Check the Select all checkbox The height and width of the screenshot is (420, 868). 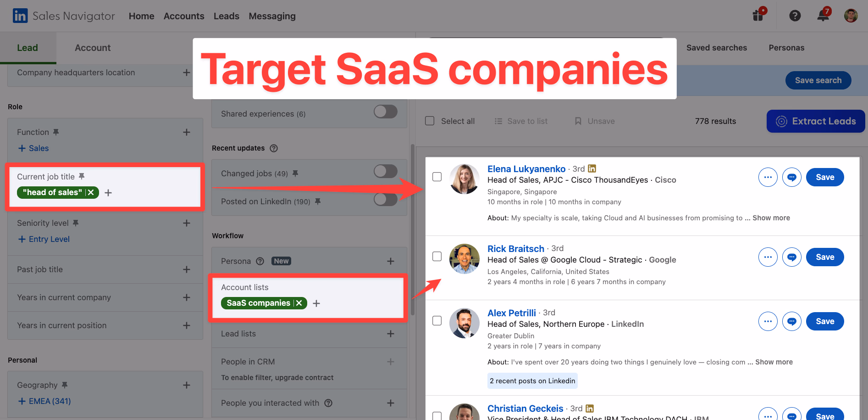pos(430,121)
